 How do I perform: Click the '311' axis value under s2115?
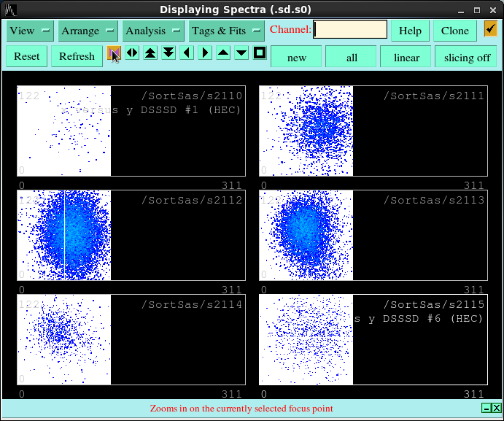point(473,394)
